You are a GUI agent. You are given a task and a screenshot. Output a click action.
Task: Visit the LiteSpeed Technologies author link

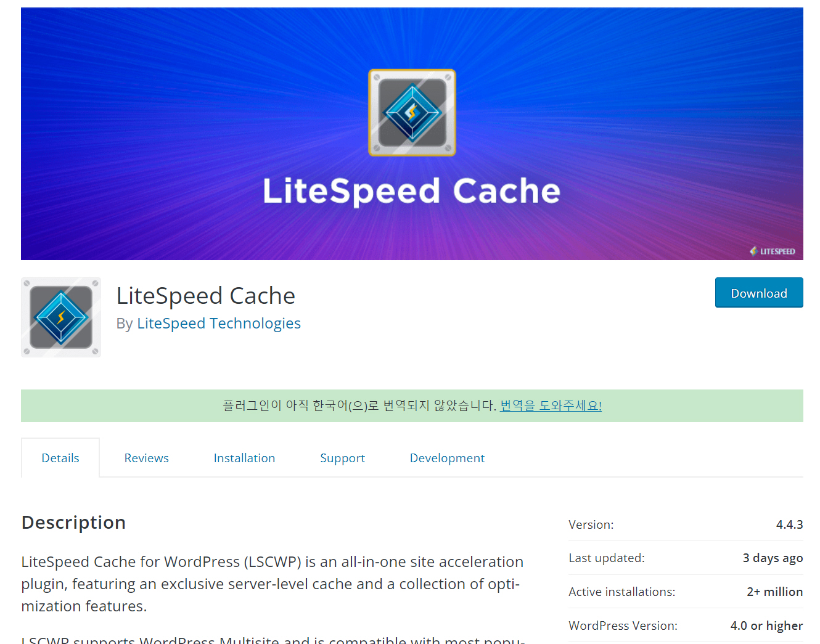point(219,323)
